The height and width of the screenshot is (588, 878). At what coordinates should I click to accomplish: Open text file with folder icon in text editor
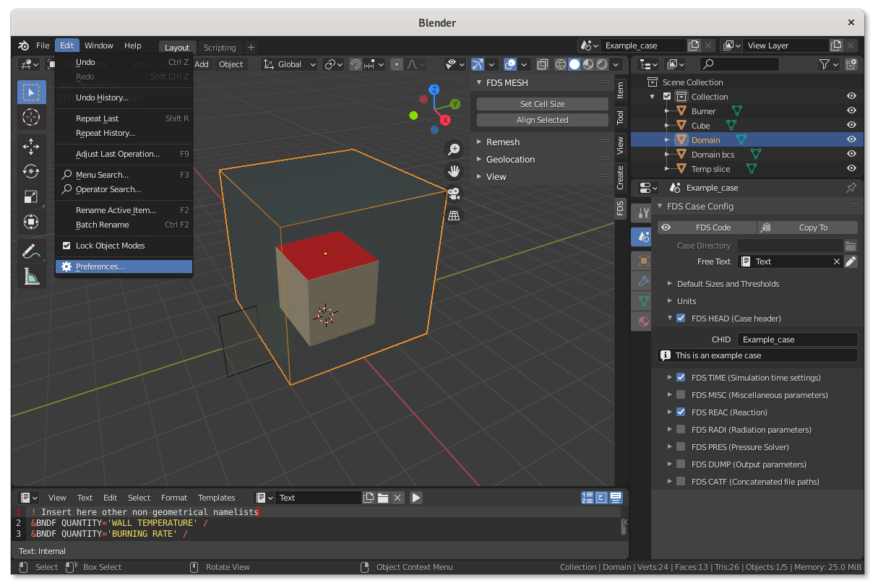(383, 498)
